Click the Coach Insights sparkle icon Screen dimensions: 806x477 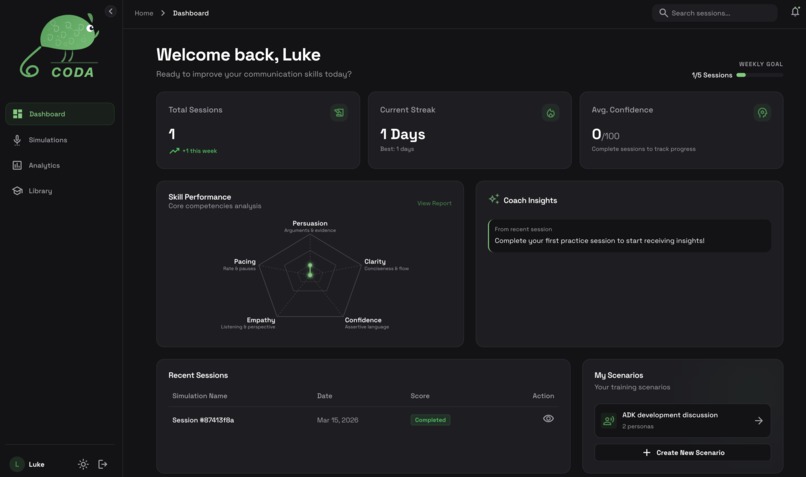click(494, 199)
